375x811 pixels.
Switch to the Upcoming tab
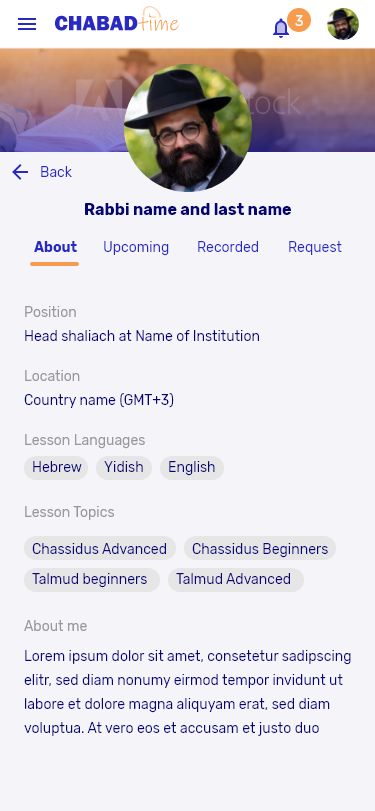136,247
